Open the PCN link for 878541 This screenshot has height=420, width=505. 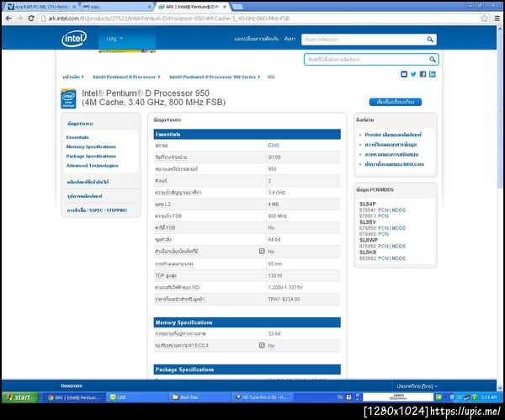[x=383, y=210]
